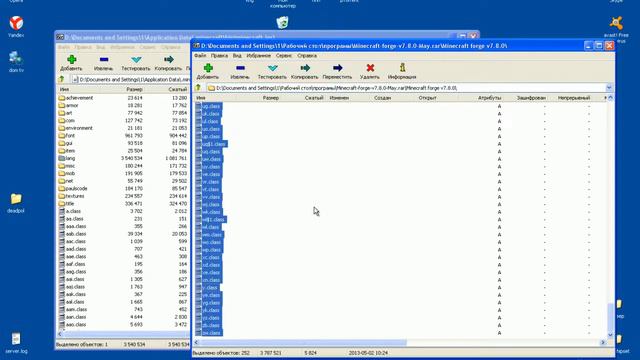The image size is (640, 360).
Task: Click the scroll-up arrow of front window list
Action: [x=610, y=98]
